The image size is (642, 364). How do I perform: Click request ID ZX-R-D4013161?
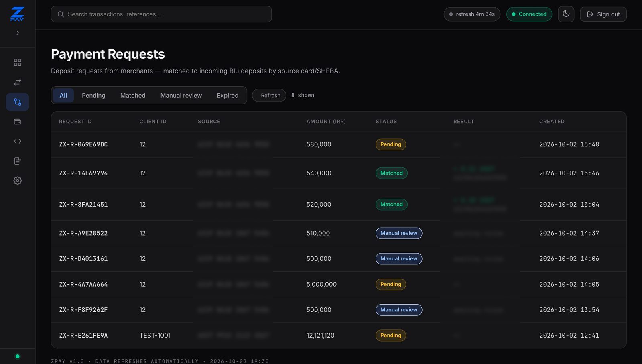tap(83, 259)
